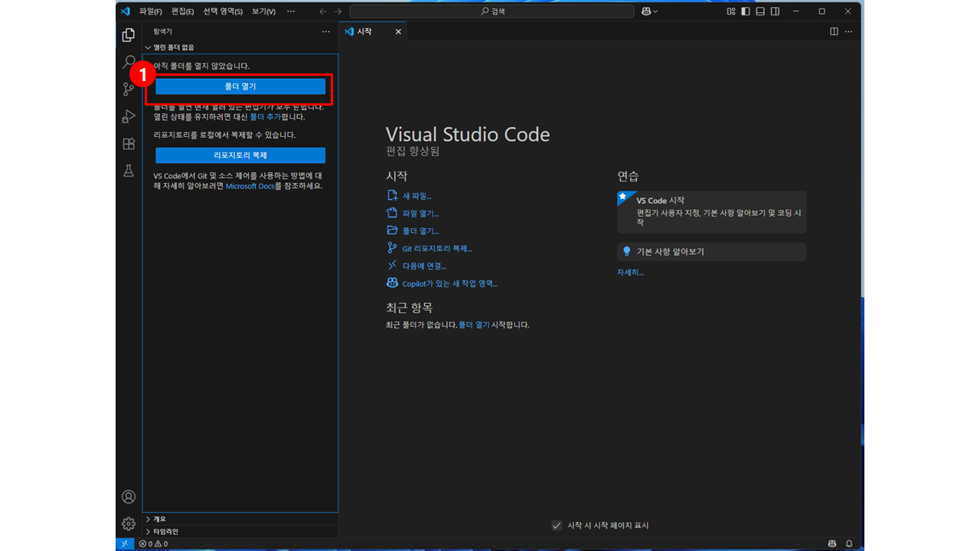The image size is (980, 551).
Task: Collapse the '열린 폴더 없음' section
Action: click(x=174, y=47)
